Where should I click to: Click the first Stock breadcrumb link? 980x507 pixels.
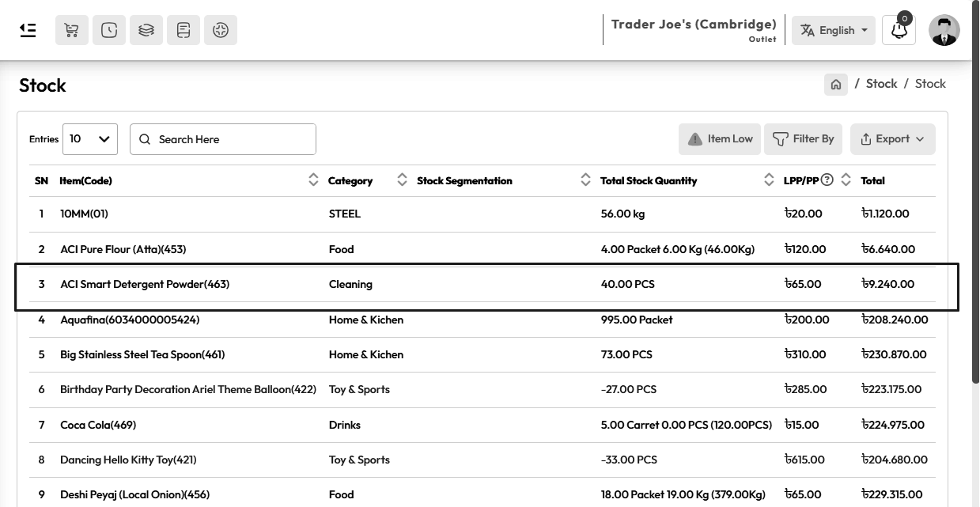(881, 84)
